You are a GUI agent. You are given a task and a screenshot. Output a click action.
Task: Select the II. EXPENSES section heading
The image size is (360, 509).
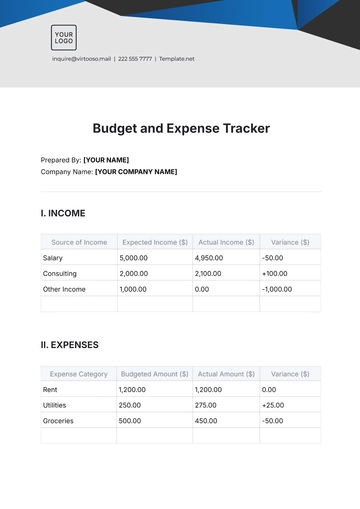pyautogui.click(x=70, y=345)
